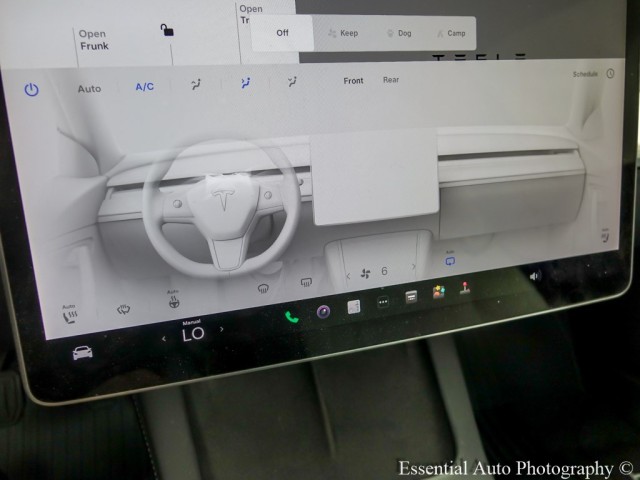Tap the fan speed icon
Screen dimensions: 640x480
tap(366, 273)
